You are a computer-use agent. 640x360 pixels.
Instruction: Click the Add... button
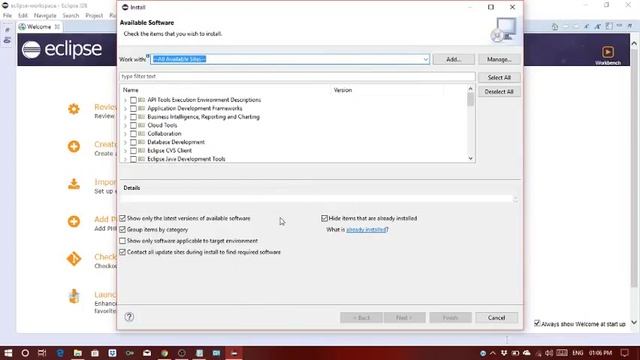pos(453,59)
